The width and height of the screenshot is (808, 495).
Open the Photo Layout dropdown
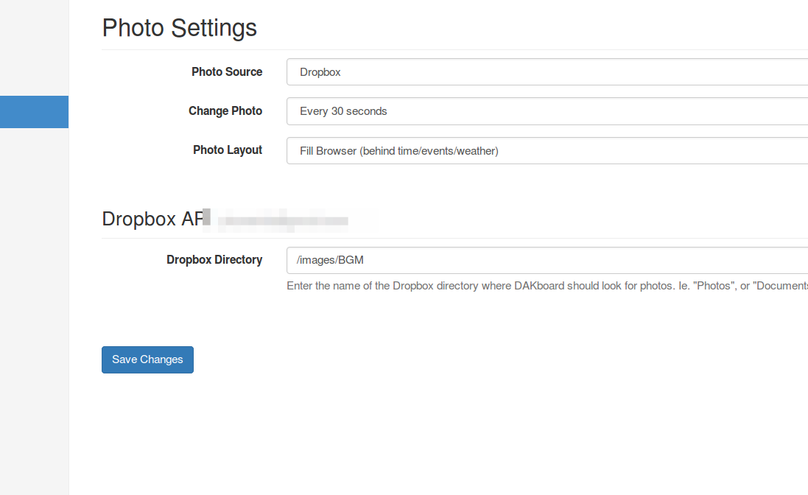point(546,151)
